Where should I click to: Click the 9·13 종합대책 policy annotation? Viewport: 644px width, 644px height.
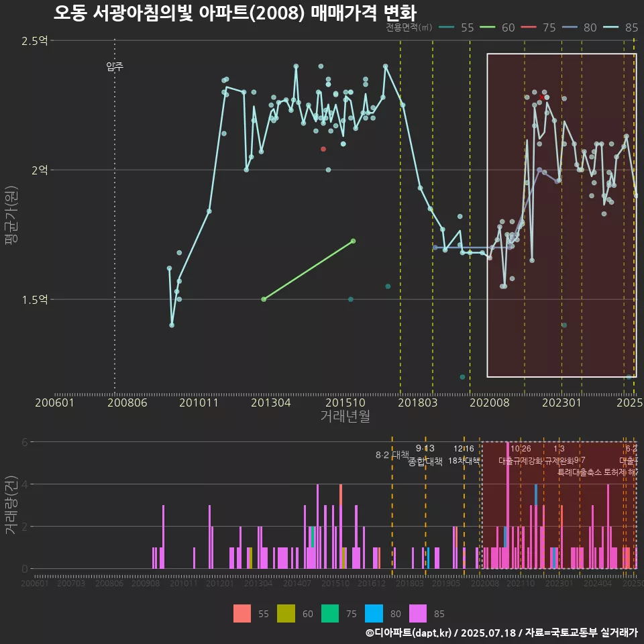click(x=425, y=455)
